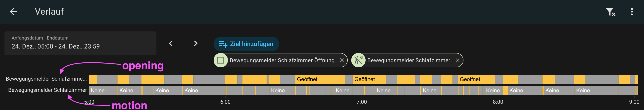Remove the Bewegungsmelder Schlafzimmer Öffnung chip
Viewport: 644px width, 110px height.
click(342, 60)
